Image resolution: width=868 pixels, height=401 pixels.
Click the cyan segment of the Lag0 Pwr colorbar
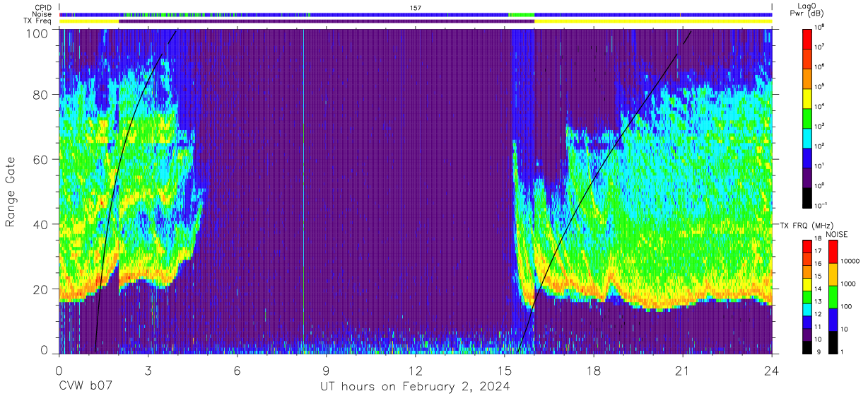coord(808,137)
